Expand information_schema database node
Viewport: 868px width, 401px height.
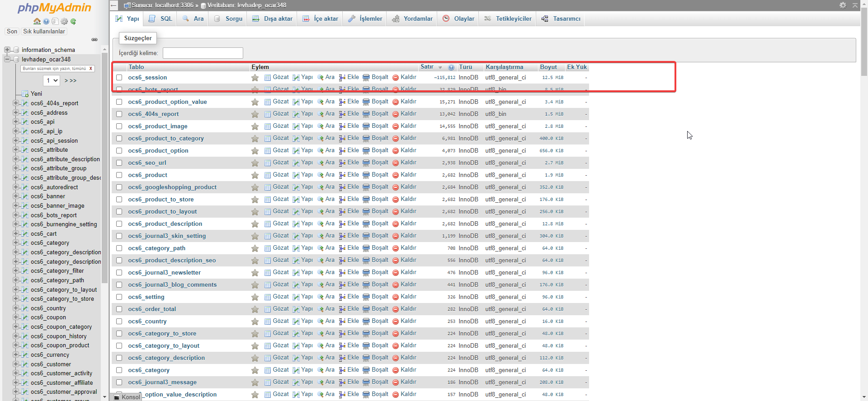[x=7, y=50]
